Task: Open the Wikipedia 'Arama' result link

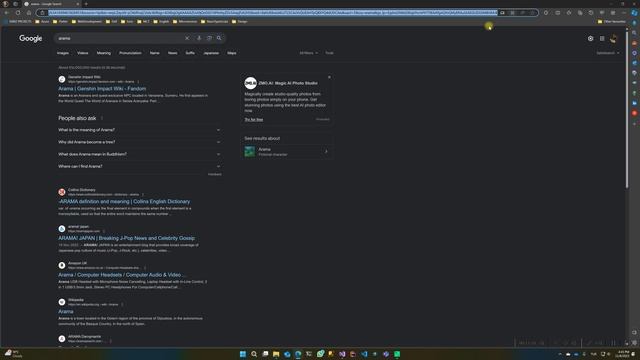Action: click(x=66, y=311)
